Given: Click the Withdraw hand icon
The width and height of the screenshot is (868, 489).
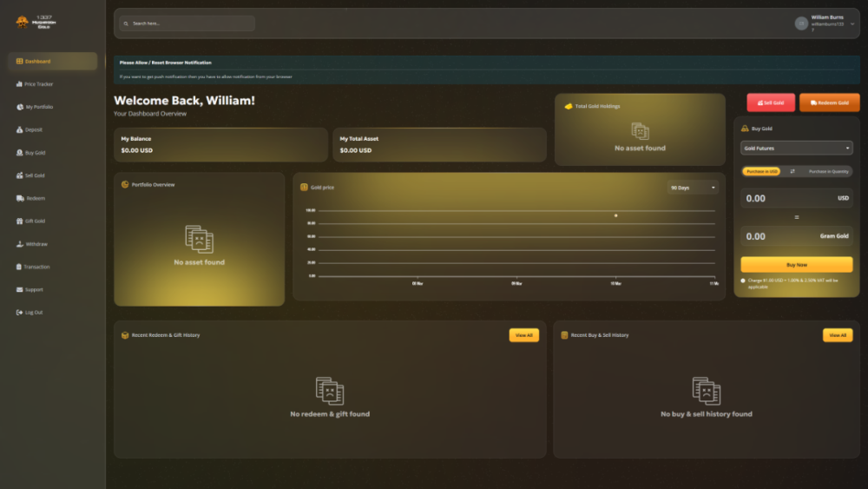Looking at the screenshot, I should click(x=20, y=244).
